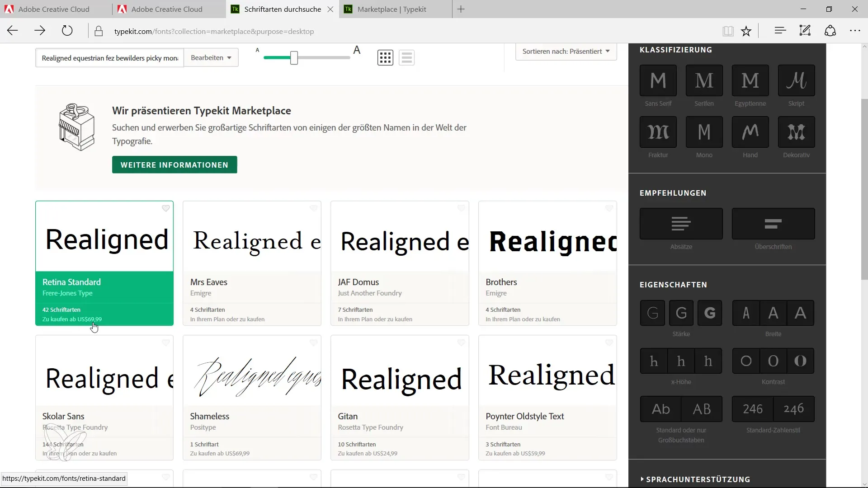Click the large 'A' size label
The image size is (868, 488).
tap(357, 50)
